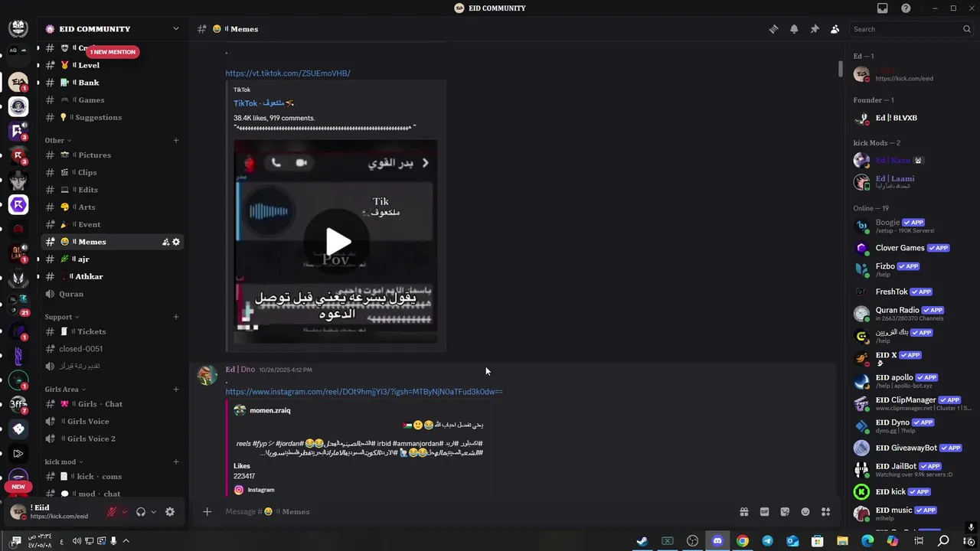This screenshot has width=980, height=551.
Task: Open Telegram from the taskbar
Action: (767, 541)
